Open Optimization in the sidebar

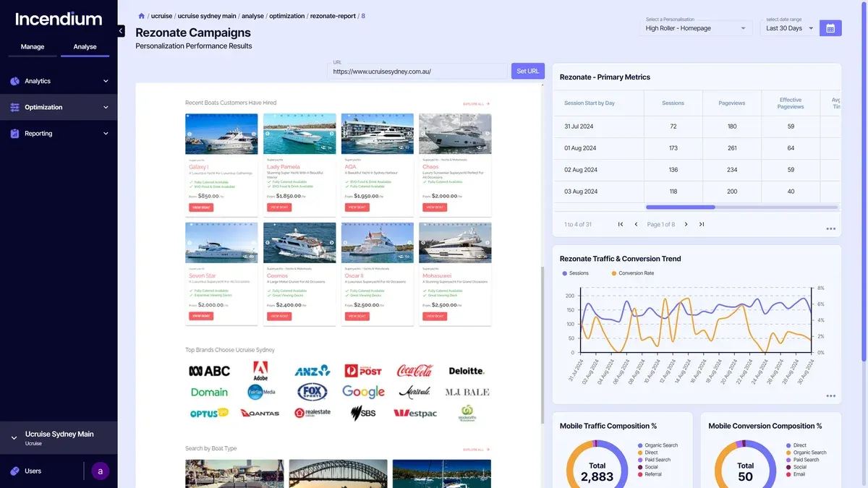[59, 107]
